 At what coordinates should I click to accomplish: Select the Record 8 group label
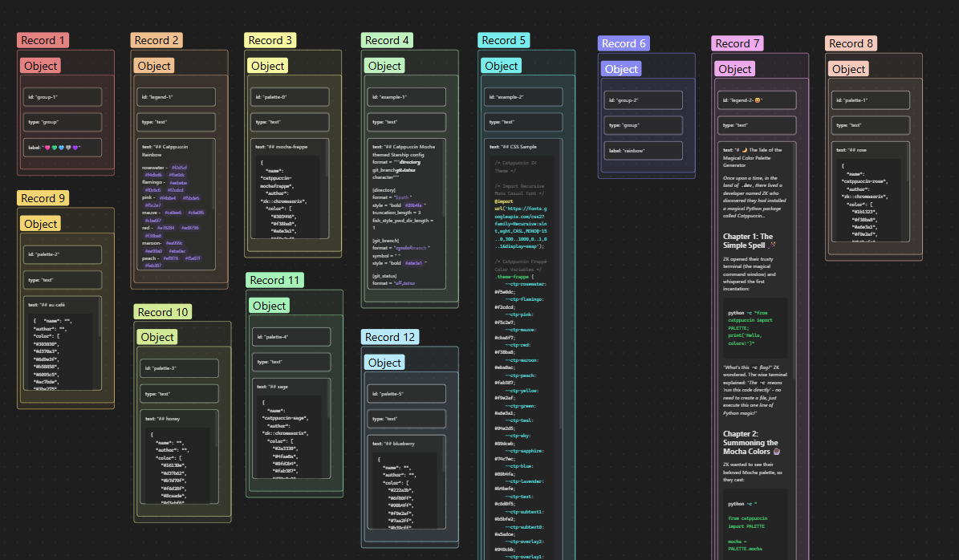coord(851,43)
